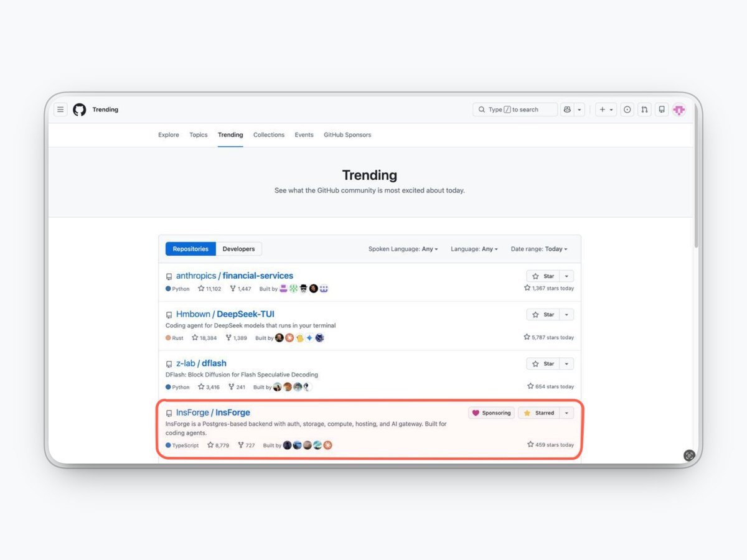This screenshot has height=560, width=747.
Task: Open 18,384 stargazers of DeepSeek-TUI
Action: 204,338
